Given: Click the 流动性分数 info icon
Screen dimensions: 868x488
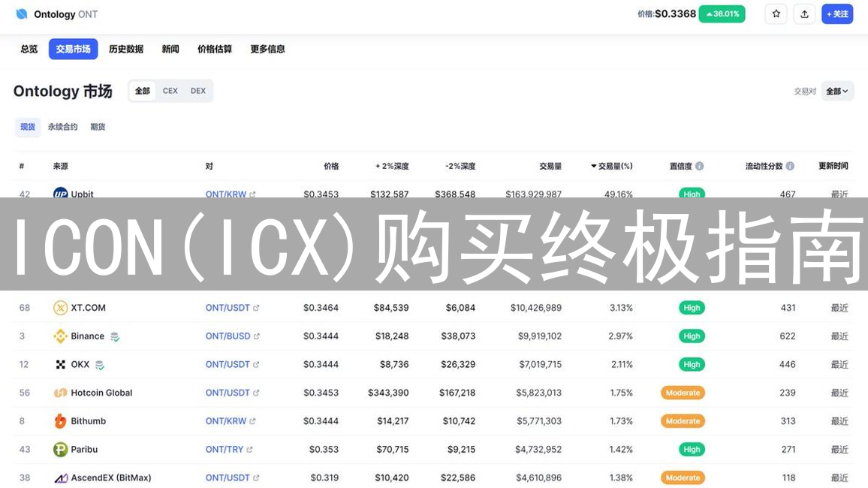Looking at the screenshot, I should (790, 166).
